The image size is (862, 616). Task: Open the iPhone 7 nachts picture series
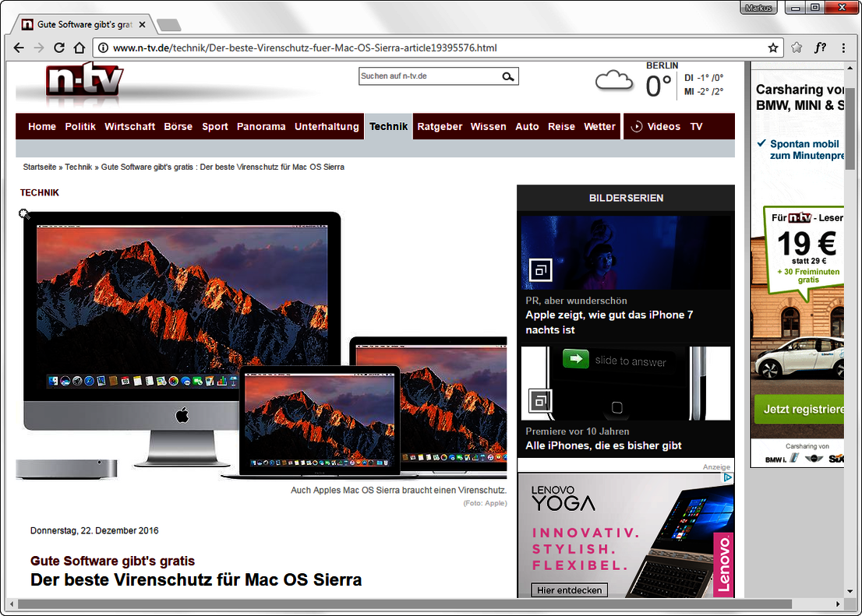pos(609,322)
